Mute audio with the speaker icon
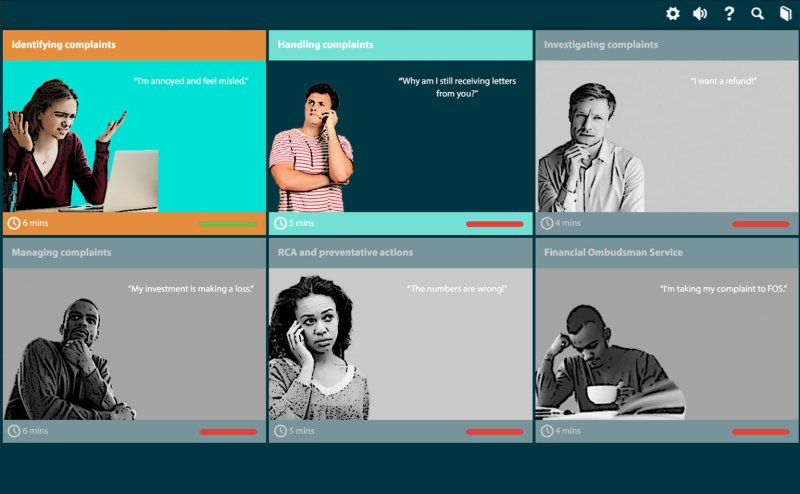Image resolution: width=800 pixels, height=494 pixels. [700, 14]
